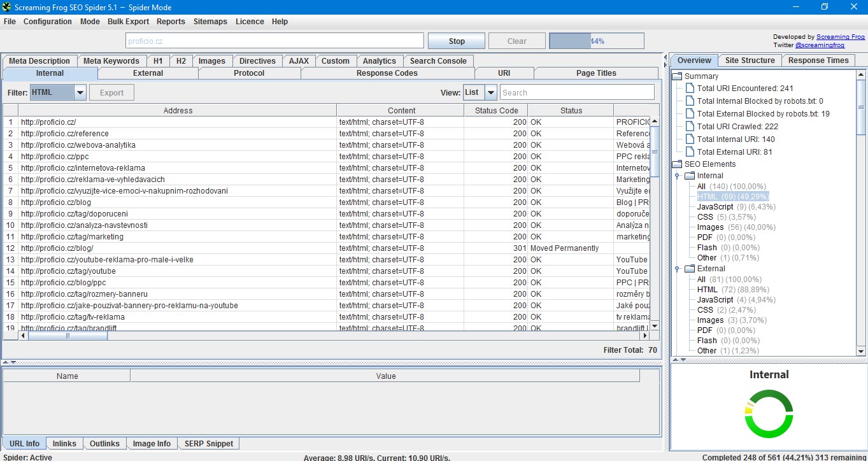The height and width of the screenshot is (461, 868).
Task: Open the Mode menu
Action: [90, 22]
